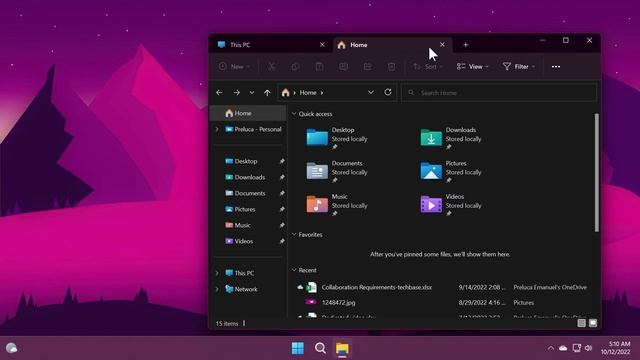Click the Rename icon in toolbar
This screenshot has width=640, height=360.
click(344, 67)
